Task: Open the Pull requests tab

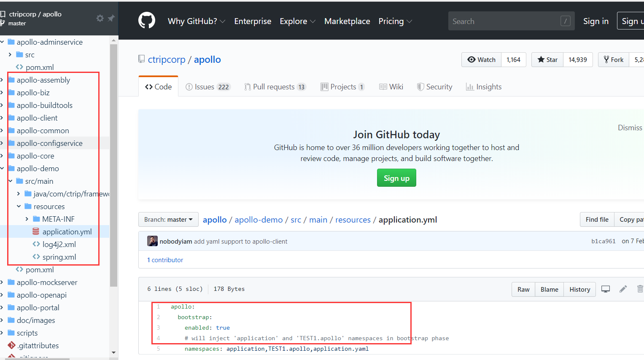Action: coord(275,87)
